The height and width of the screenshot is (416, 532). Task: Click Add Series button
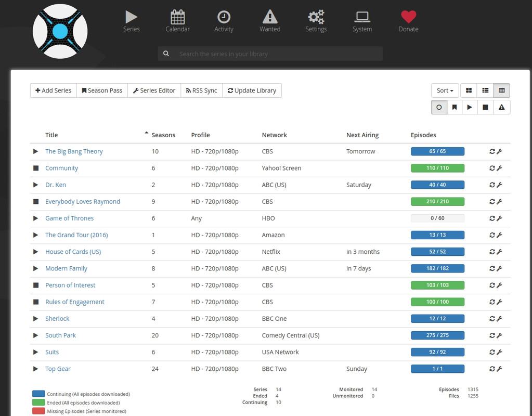[x=53, y=90]
